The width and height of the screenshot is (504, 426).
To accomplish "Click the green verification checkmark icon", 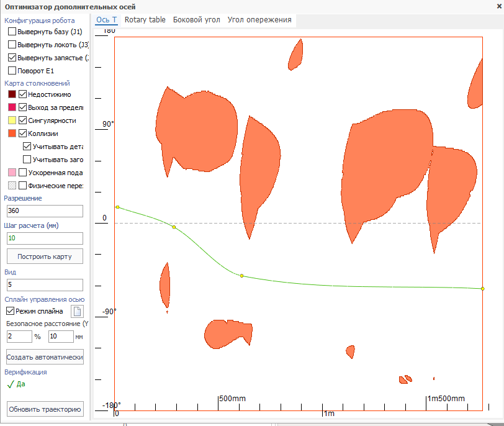I will tap(10, 384).
